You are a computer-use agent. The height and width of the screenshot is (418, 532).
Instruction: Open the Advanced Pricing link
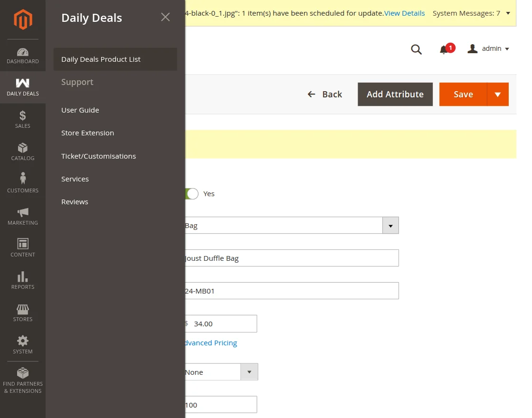tap(209, 342)
